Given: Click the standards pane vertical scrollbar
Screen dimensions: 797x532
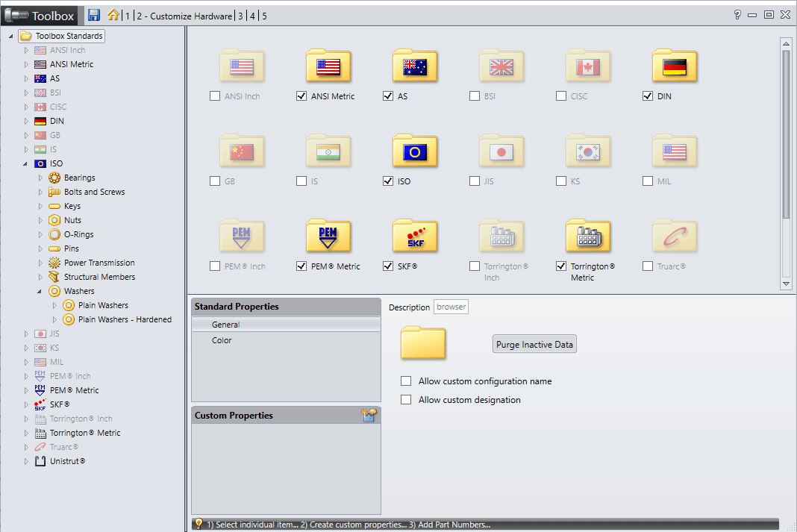Looking at the screenshot, I should pyautogui.click(x=785, y=134).
